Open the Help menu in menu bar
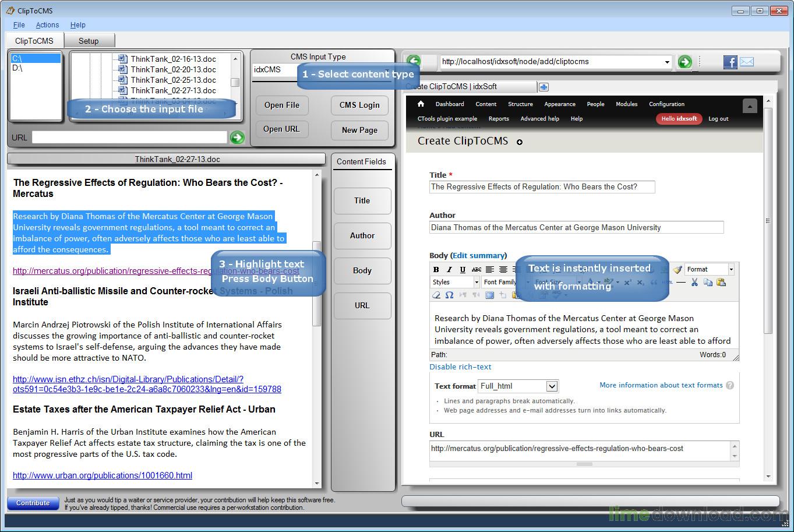 [78, 25]
